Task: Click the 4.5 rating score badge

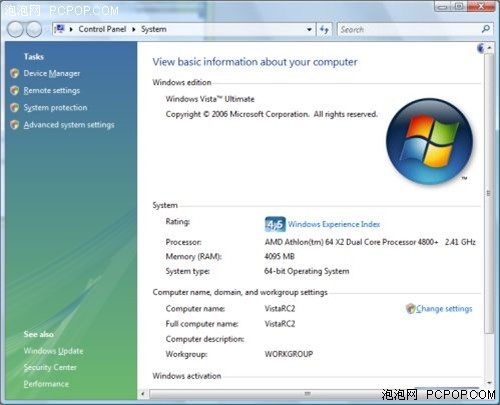Action: (x=275, y=224)
